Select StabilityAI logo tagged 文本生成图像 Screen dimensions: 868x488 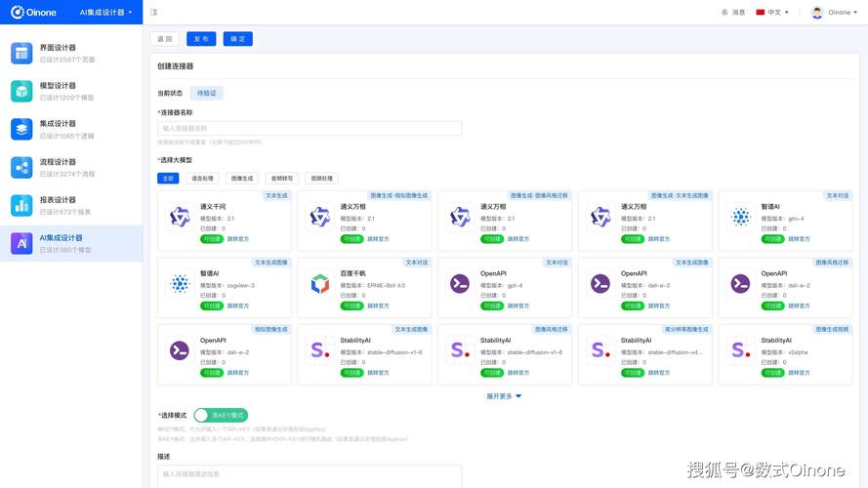[320, 350]
